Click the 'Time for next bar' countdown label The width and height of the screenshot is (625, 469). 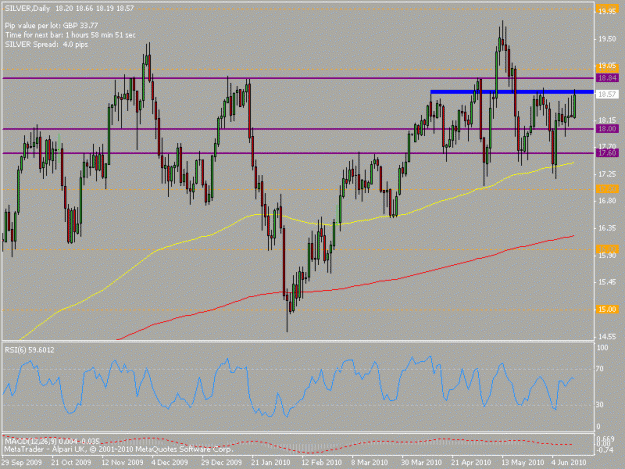[70, 35]
